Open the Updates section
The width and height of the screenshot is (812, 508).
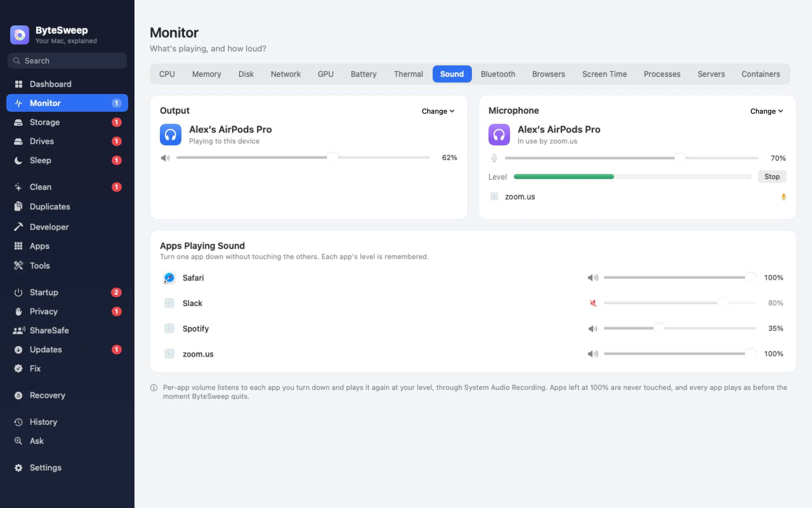67,350
